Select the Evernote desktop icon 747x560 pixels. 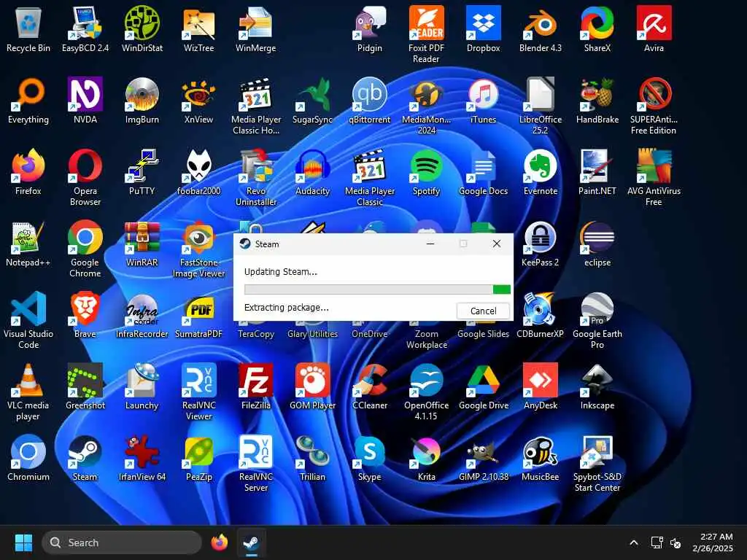541,172
